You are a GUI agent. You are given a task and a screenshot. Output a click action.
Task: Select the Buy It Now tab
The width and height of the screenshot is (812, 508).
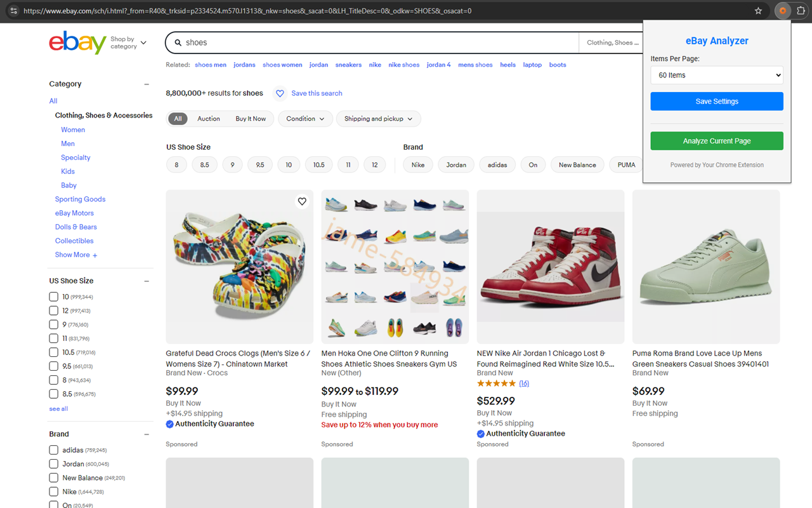tap(251, 119)
